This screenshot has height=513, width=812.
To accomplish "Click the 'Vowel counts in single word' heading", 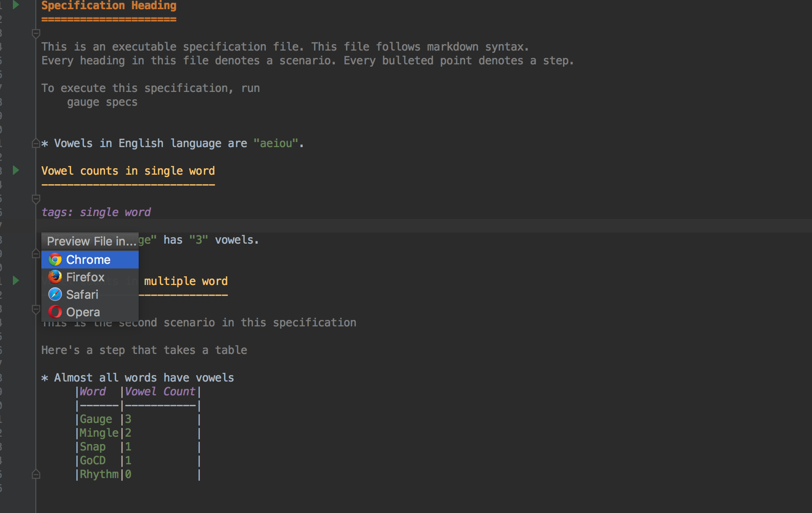I will (128, 171).
